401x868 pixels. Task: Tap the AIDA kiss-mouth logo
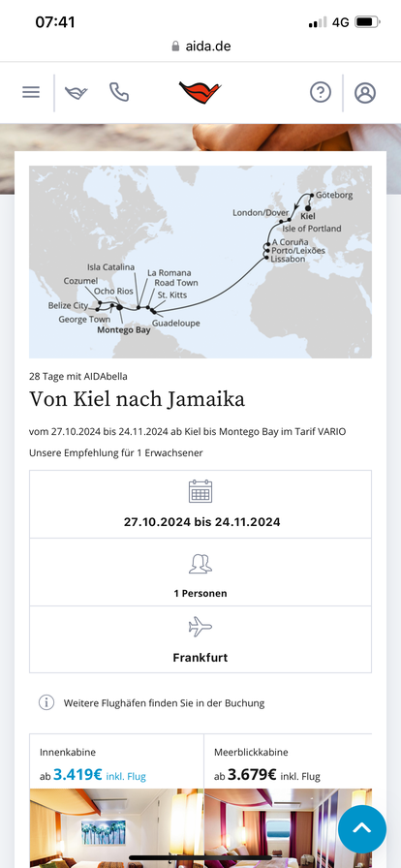pos(200,92)
